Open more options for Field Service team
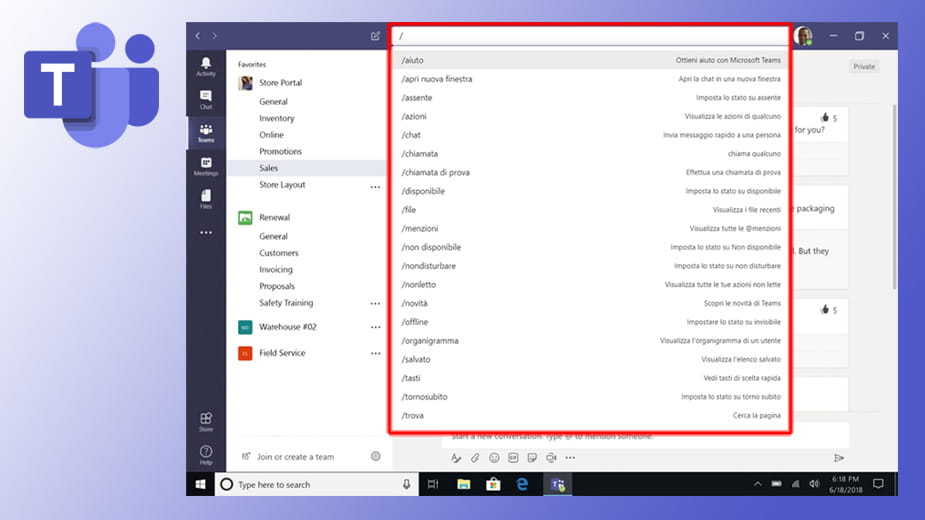This screenshot has height=520, width=925. pyautogui.click(x=375, y=354)
